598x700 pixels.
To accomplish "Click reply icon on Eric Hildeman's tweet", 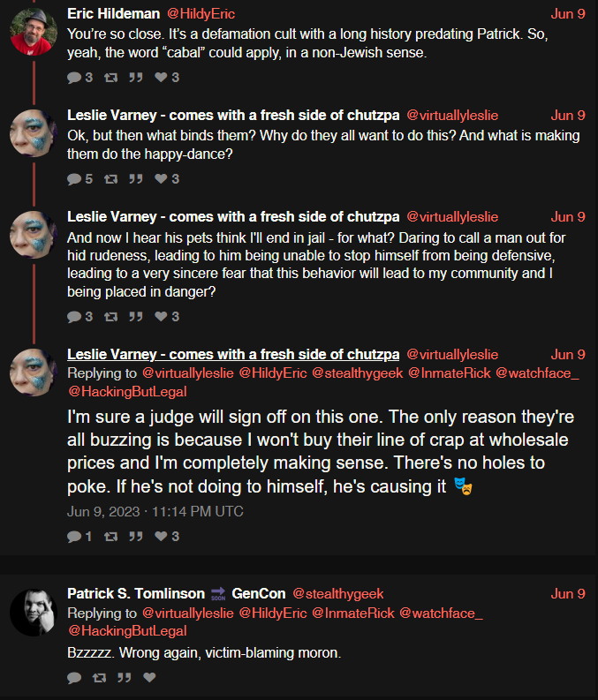I will tap(74, 78).
